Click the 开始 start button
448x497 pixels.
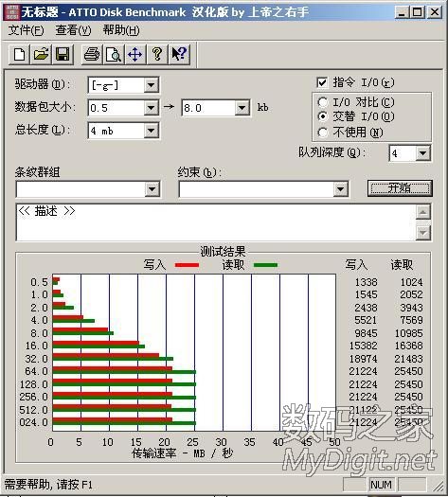[x=400, y=188]
